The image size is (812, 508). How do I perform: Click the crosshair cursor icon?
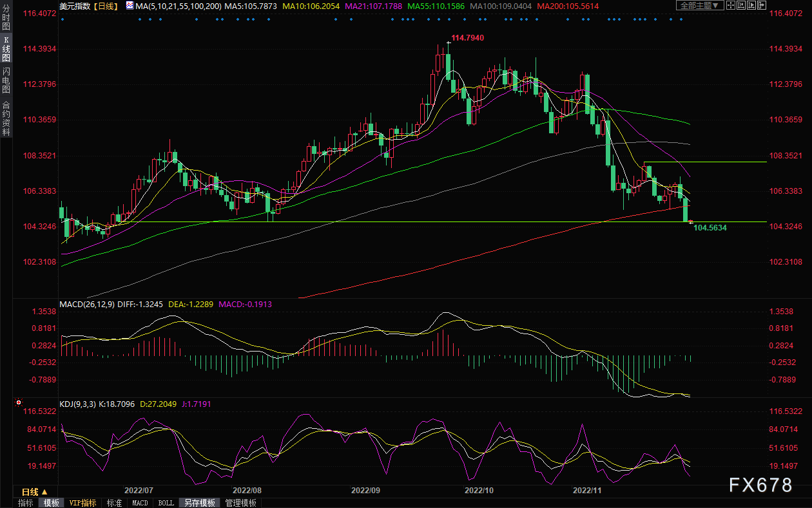pyautogui.click(x=730, y=5)
